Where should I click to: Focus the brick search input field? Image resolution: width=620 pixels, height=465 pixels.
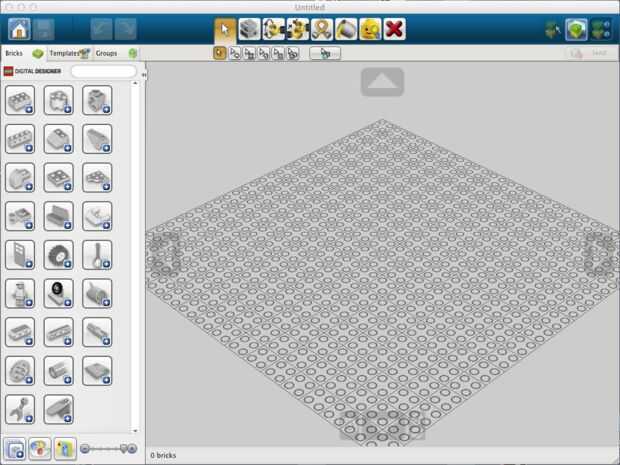[x=104, y=71]
